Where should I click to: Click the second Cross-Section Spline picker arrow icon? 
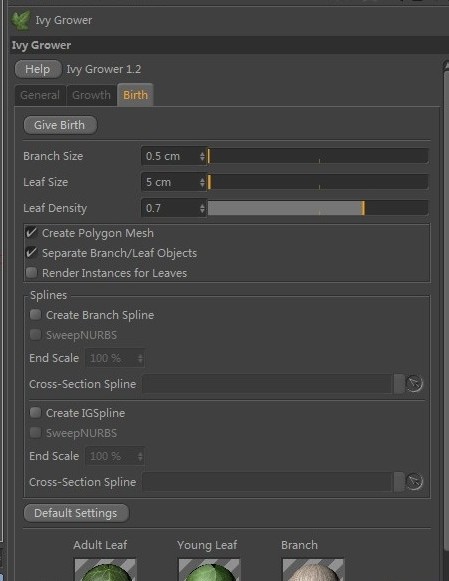(x=414, y=482)
